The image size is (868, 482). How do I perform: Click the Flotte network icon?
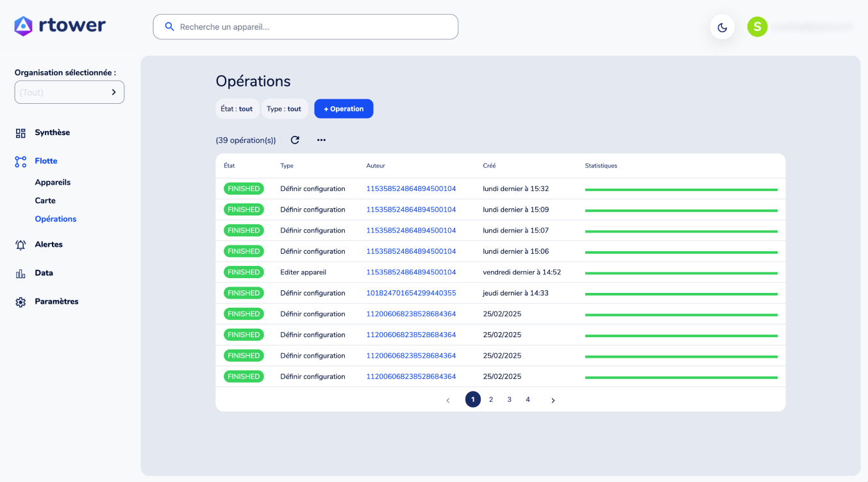pos(21,162)
